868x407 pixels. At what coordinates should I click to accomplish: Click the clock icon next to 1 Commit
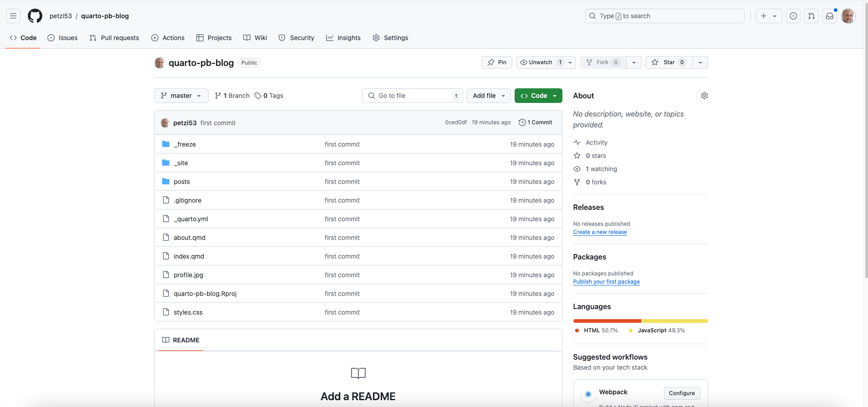coord(522,122)
